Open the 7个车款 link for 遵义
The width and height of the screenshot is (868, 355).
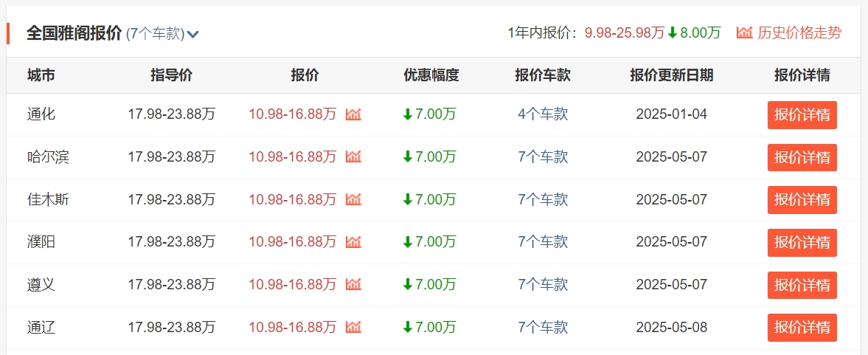543,285
